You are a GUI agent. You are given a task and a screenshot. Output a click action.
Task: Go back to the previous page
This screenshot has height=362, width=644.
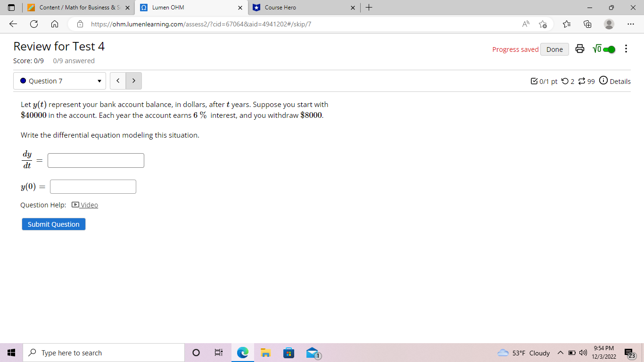[x=13, y=24]
